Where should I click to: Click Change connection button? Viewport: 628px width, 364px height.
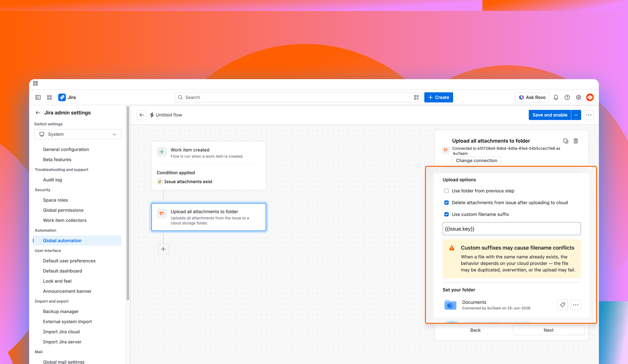tap(476, 160)
